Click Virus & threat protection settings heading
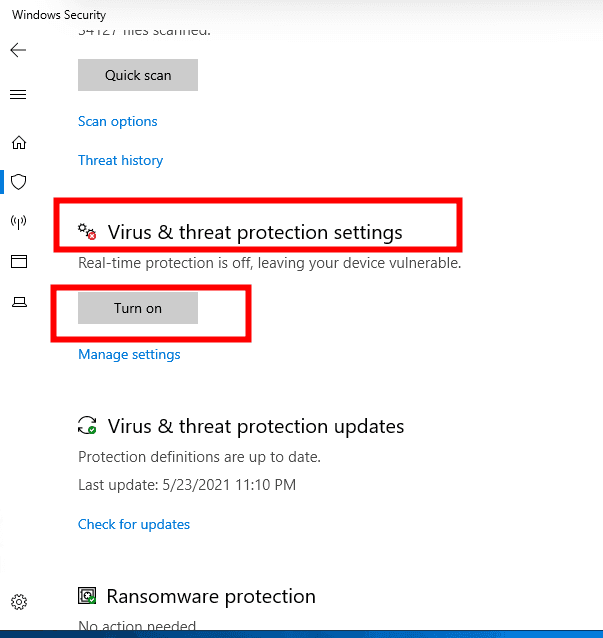 pyautogui.click(x=255, y=232)
